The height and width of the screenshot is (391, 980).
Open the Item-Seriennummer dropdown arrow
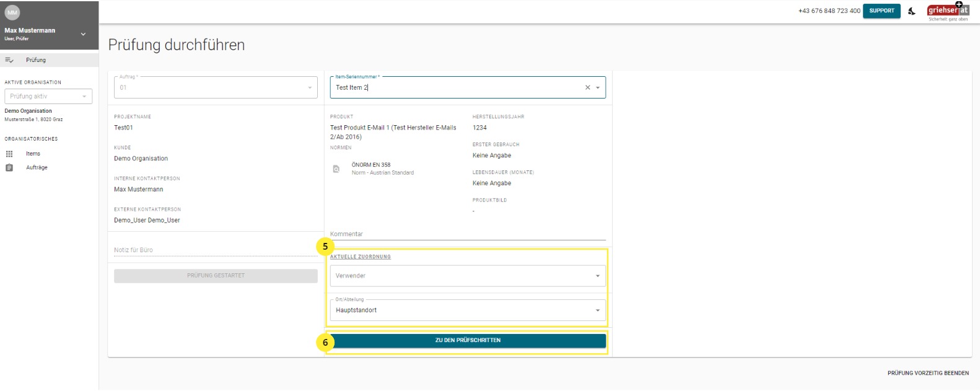coord(598,87)
